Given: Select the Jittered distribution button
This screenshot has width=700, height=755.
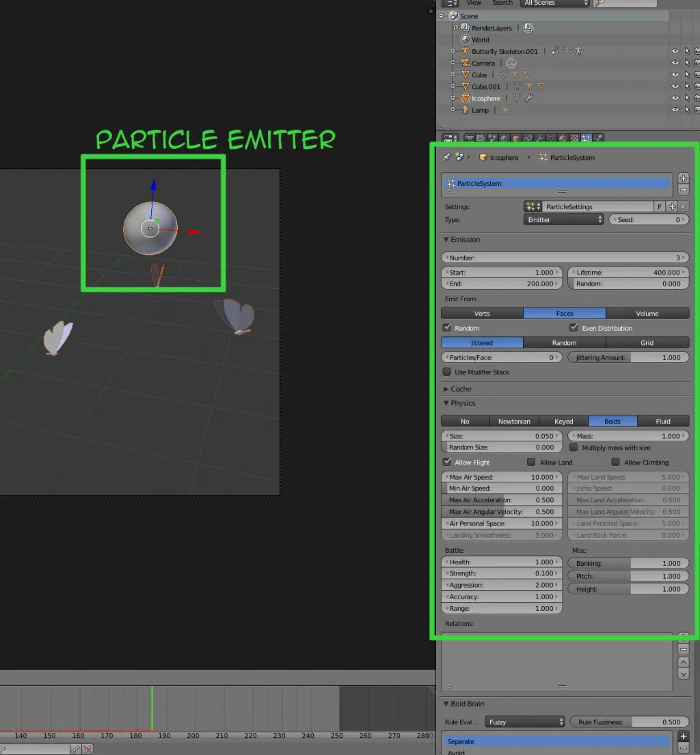Looking at the screenshot, I should 481,342.
